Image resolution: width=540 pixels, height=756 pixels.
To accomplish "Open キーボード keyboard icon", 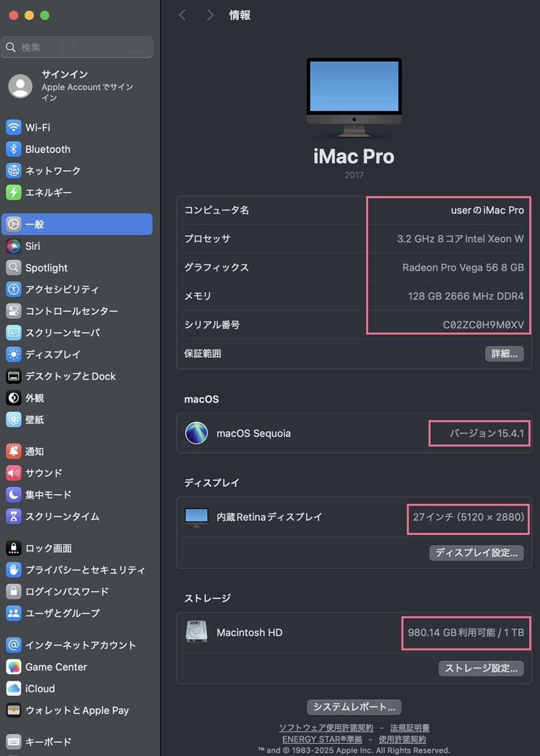I will (14, 742).
